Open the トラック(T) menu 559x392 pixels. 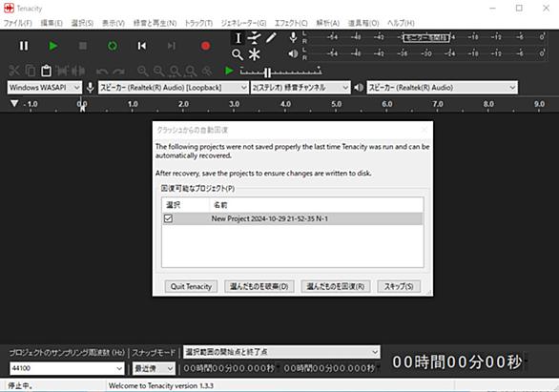point(198,23)
